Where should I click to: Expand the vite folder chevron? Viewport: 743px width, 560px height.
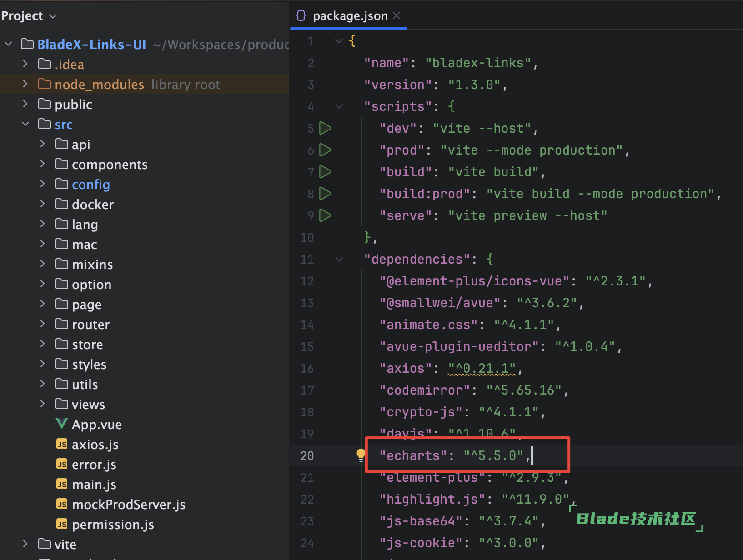pyautogui.click(x=25, y=544)
